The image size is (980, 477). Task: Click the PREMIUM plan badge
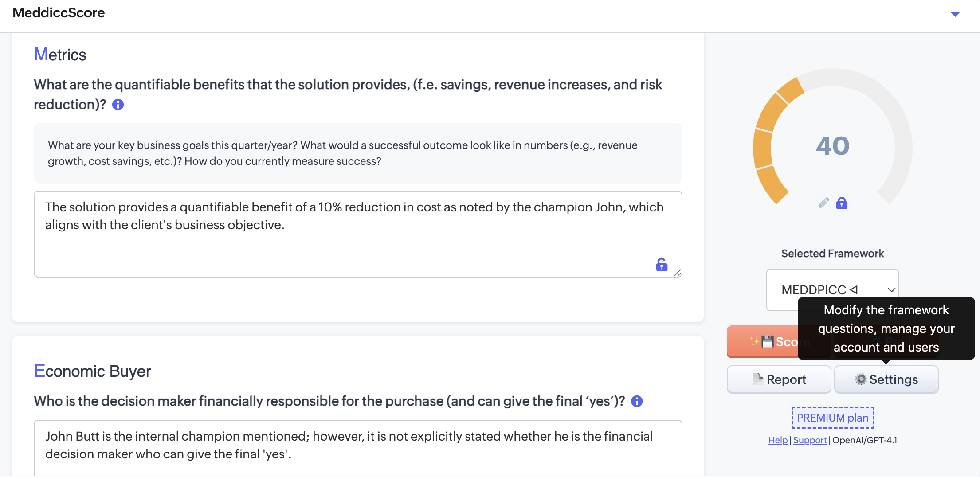(833, 418)
